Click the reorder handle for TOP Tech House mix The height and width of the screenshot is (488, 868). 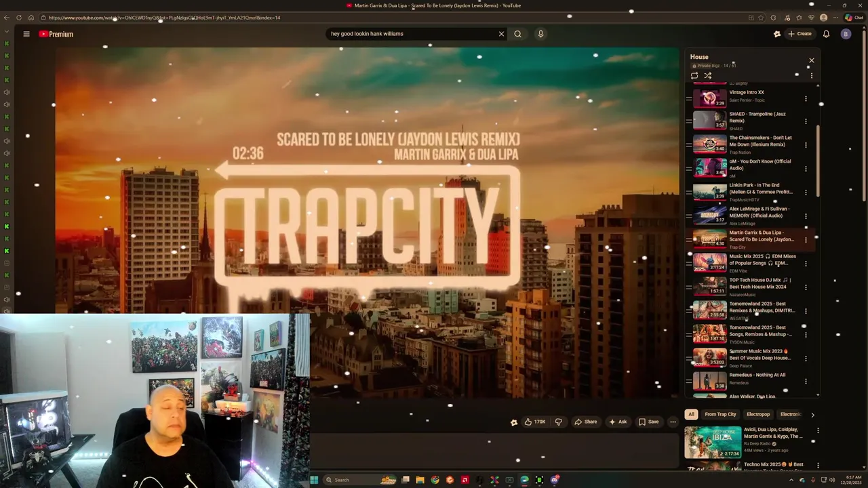click(688, 287)
